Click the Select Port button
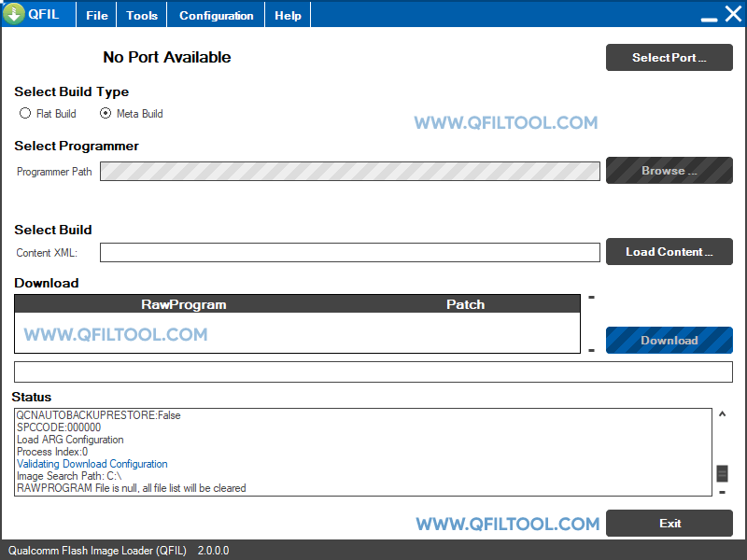The height and width of the screenshot is (560, 747). tap(669, 57)
